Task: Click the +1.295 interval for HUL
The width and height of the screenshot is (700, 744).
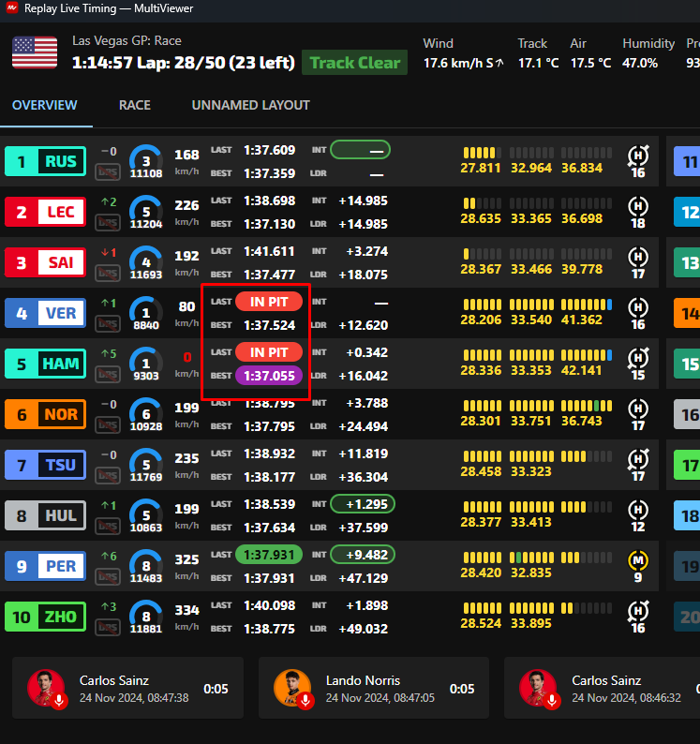Action: point(363,504)
